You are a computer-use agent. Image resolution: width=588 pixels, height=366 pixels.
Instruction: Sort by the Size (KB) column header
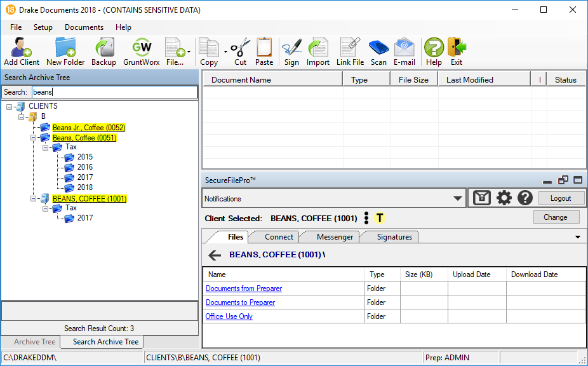point(424,274)
